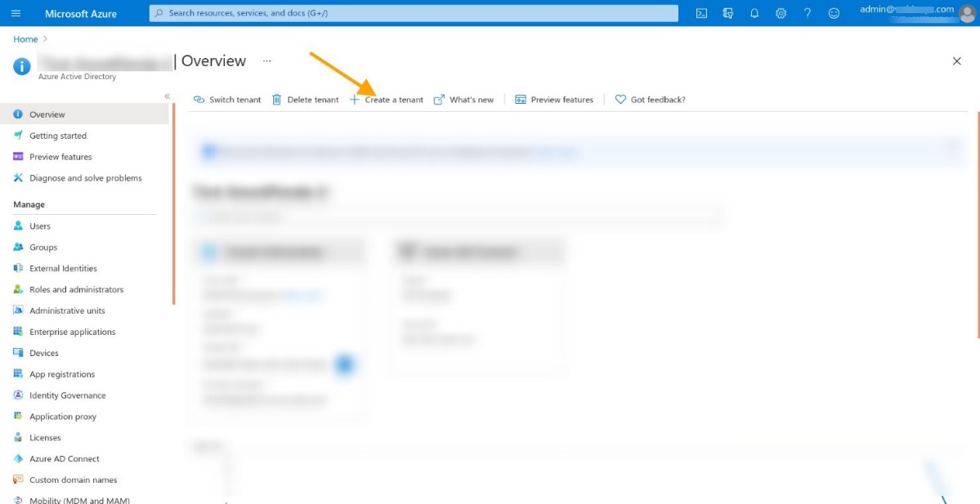Click the Switch tenant icon
980x504 pixels.
pos(199,100)
